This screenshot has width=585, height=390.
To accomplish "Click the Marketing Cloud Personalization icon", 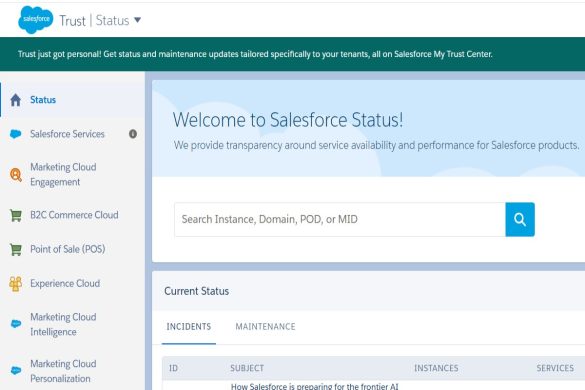I will click(x=16, y=370).
